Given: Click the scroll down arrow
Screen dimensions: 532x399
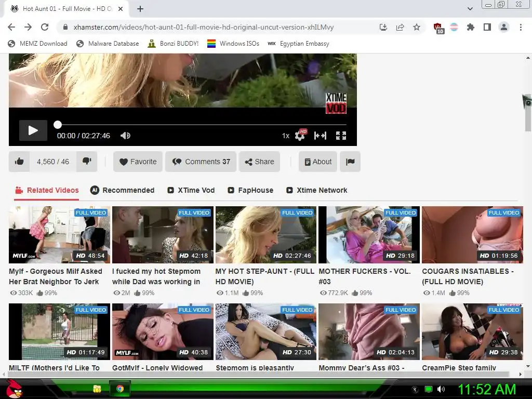Looking at the screenshot, I should tap(528, 366).
